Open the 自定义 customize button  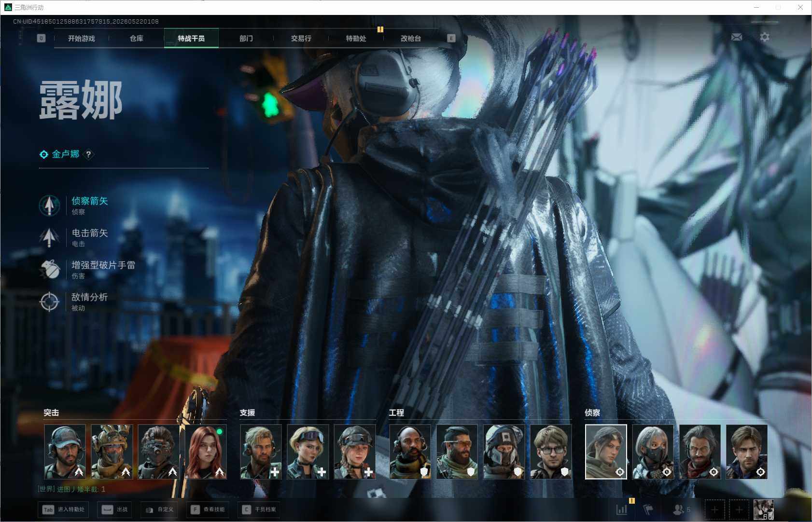click(159, 509)
